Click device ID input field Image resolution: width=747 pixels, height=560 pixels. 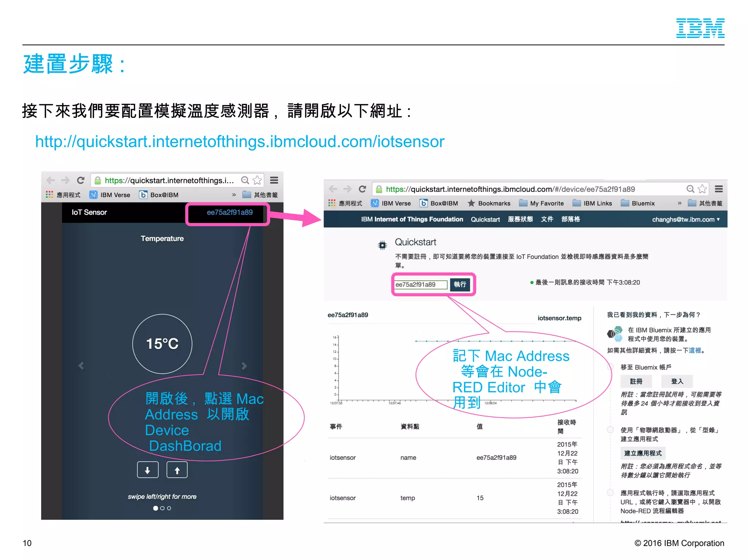[x=421, y=284]
